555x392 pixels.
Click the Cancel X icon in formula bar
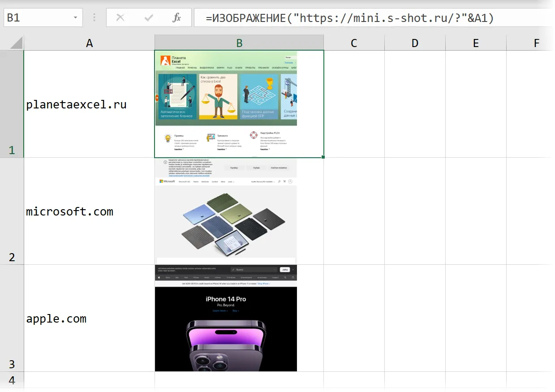(x=120, y=18)
